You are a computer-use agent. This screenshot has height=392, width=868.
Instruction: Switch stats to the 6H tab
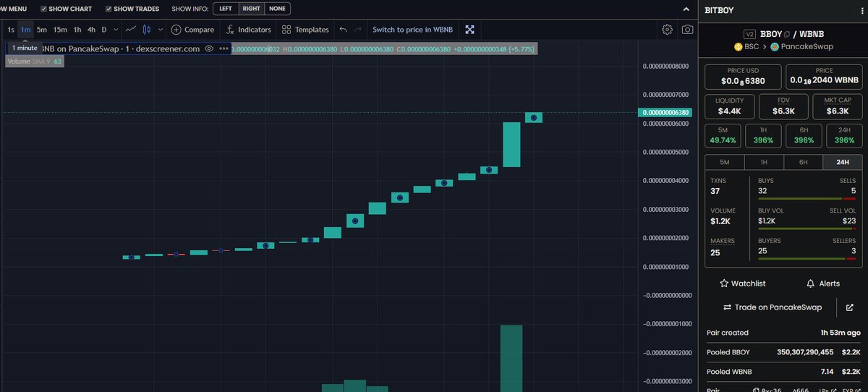click(x=803, y=162)
